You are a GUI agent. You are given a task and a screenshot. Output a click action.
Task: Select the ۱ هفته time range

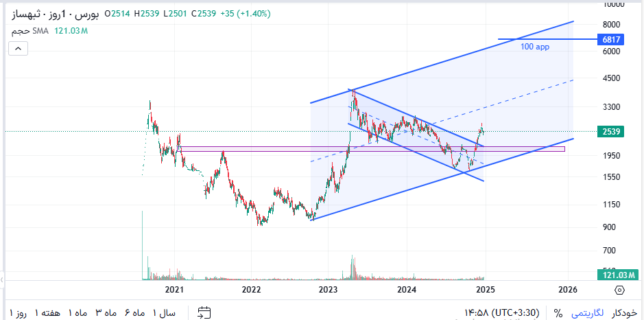click(47, 313)
